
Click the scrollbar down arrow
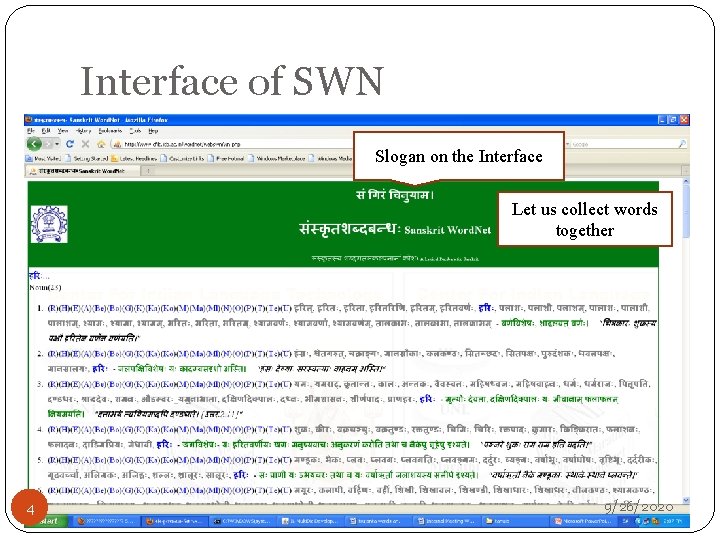click(x=686, y=500)
